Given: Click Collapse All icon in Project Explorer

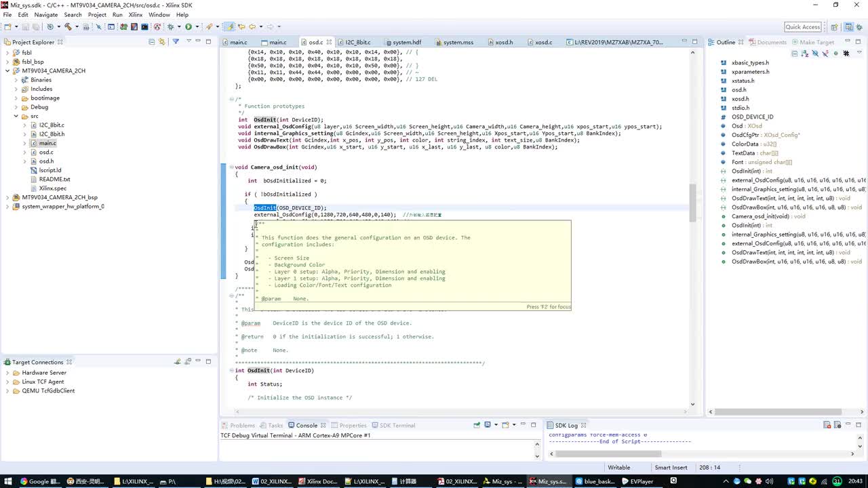Looking at the screenshot, I should pyautogui.click(x=151, y=42).
